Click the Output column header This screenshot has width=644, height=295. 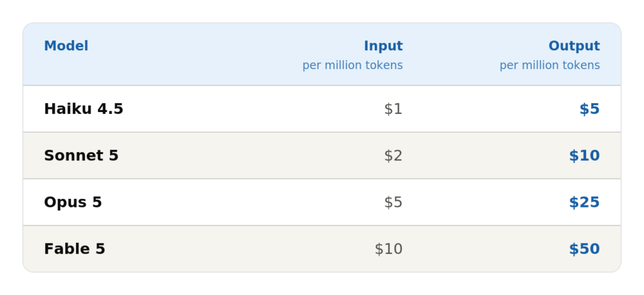(x=574, y=46)
